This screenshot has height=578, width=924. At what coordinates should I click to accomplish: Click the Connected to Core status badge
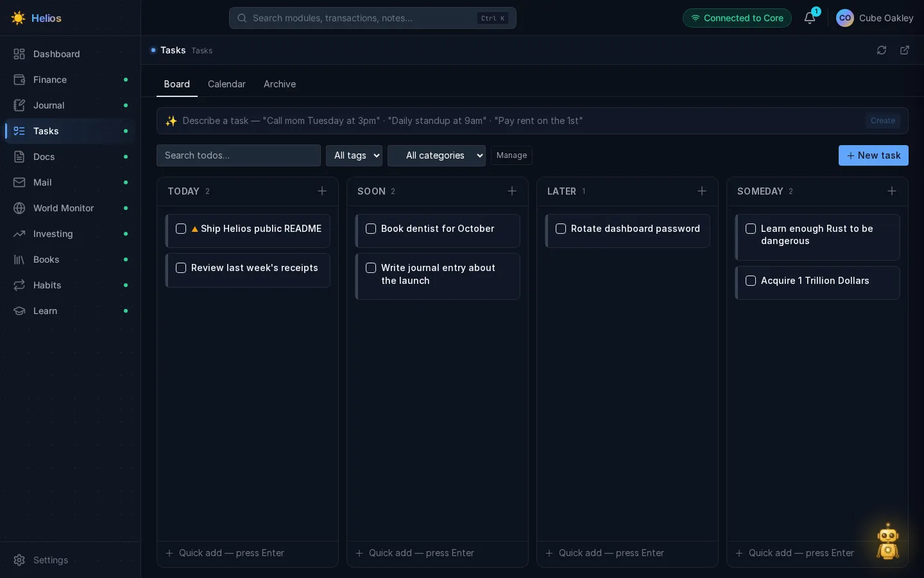click(x=737, y=18)
